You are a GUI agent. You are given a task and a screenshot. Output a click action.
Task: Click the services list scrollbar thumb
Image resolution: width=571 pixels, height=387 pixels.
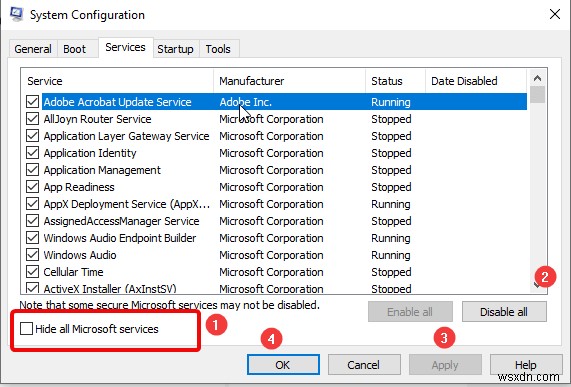(537, 95)
